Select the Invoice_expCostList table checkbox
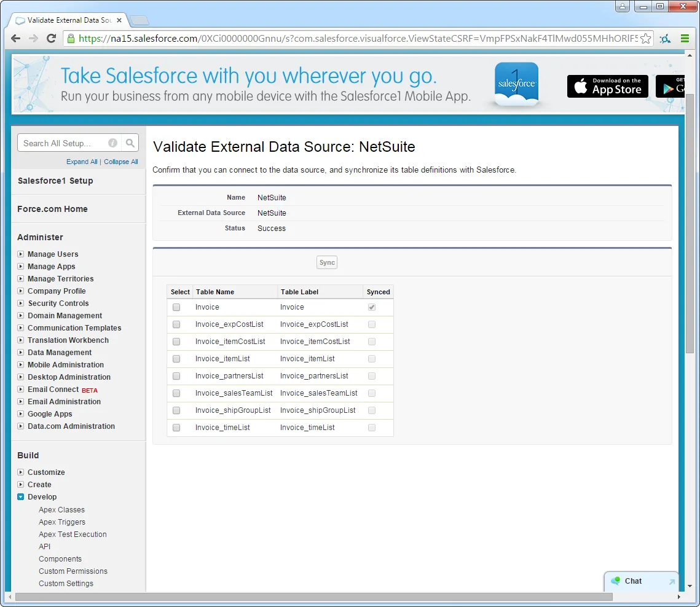 coord(176,324)
